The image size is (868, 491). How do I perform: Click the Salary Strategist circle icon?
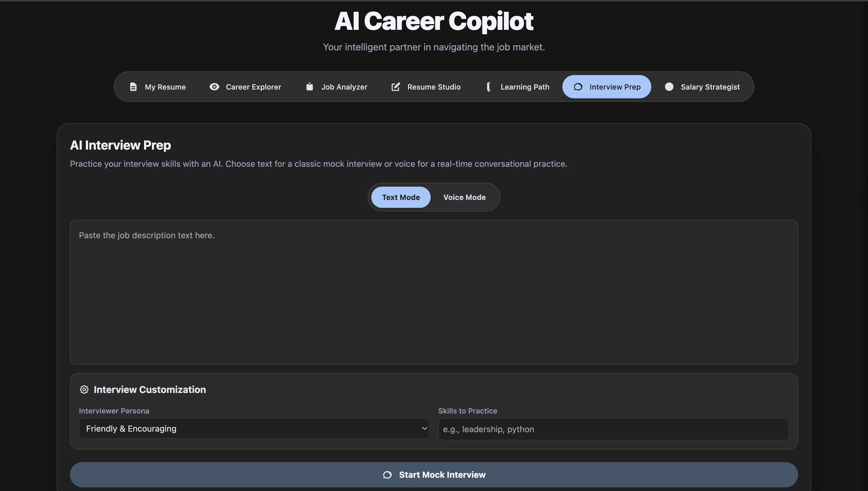669,87
